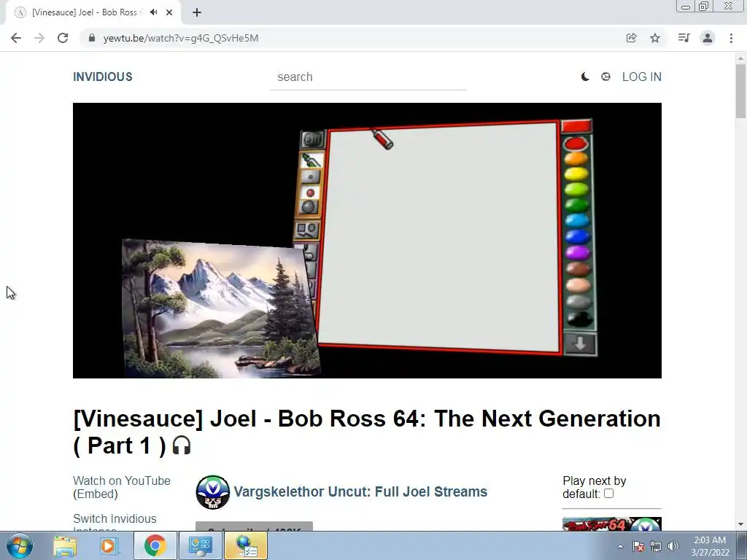Select the Vinesauce Joel - Bob Ross tab

pyautogui.click(x=85, y=12)
